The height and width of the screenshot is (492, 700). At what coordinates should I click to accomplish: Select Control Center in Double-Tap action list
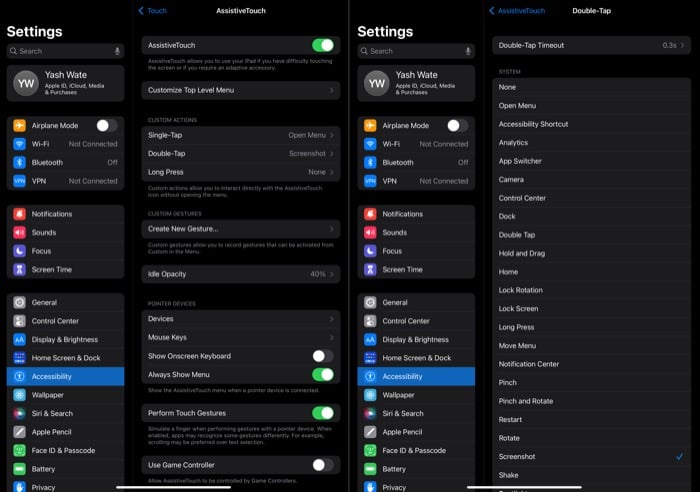[x=592, y=198]
